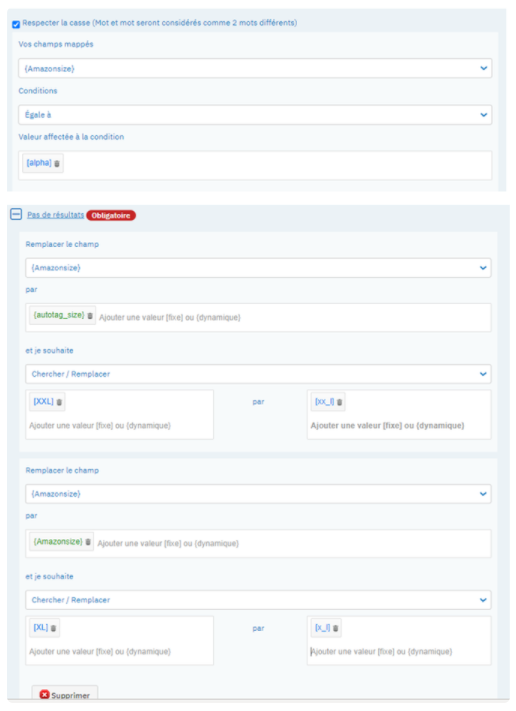Expand the first Remplacer le champ dropdown

tap(258, 268)
